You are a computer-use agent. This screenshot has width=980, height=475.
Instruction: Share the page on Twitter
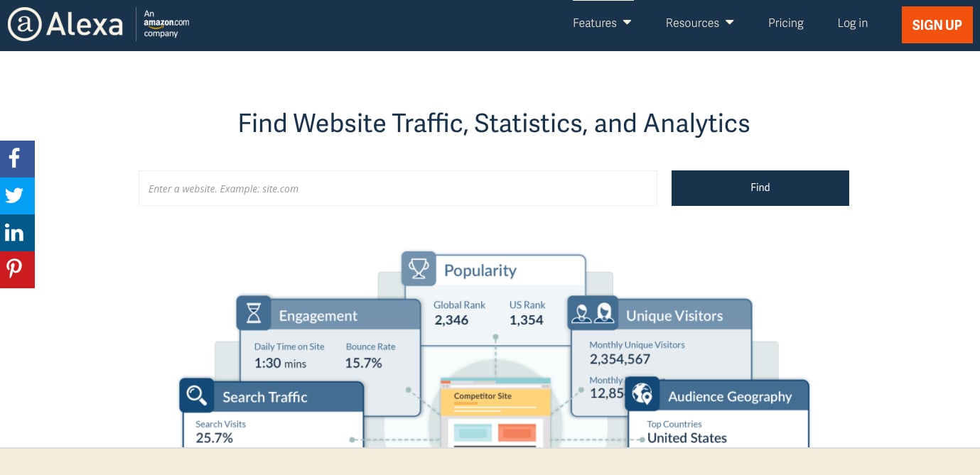pyautogui.click(x=17, y=196)
